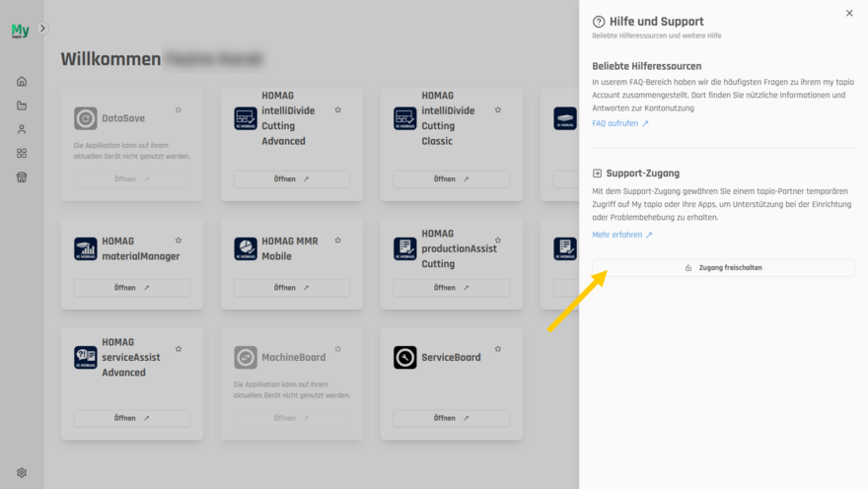868x489 pixels.
Task: Favorite intelliDivide Cutting Classic star
Action: 498,109
